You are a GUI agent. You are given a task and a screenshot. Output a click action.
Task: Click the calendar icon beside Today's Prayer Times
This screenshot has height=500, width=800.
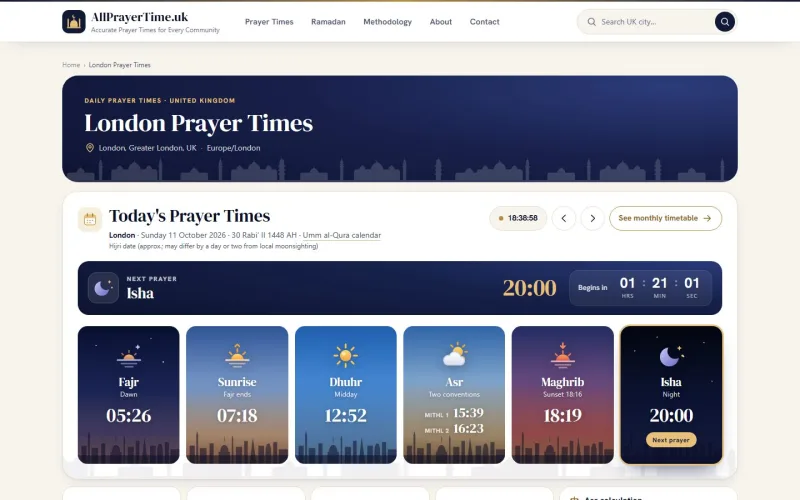[x=90, y=219]
